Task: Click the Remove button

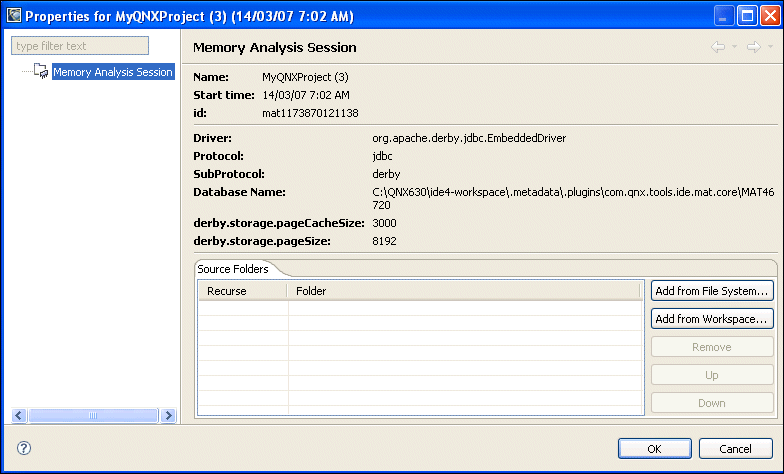Action: click(711, 347)
